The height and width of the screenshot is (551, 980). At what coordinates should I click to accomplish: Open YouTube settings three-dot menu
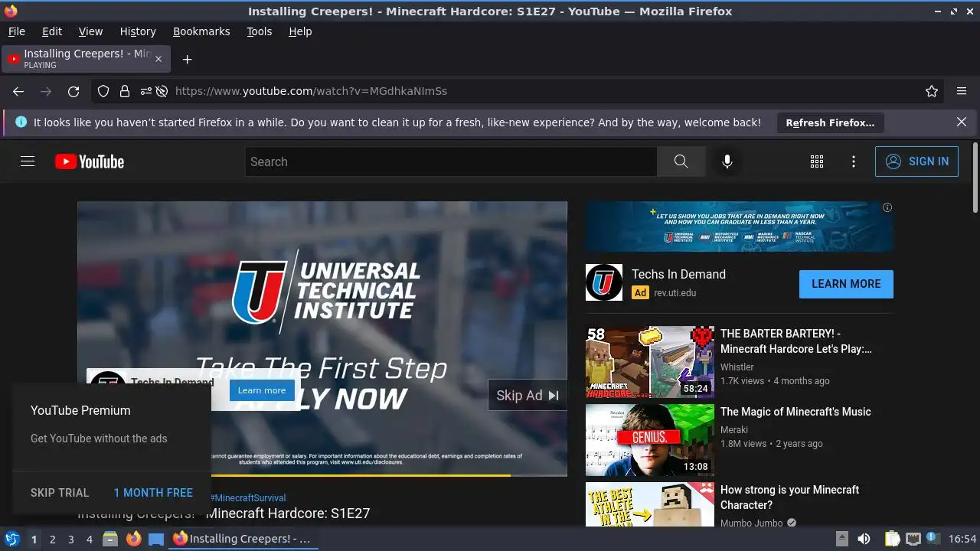[x=854, y=161]
